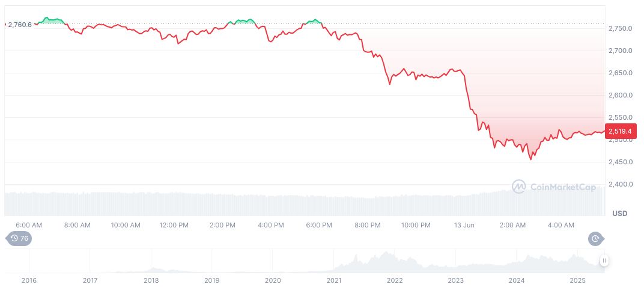The height and width of the screenshot is (287, 644).
Task: Select 2018 on the historical range navigator
Action: point(151,280)
